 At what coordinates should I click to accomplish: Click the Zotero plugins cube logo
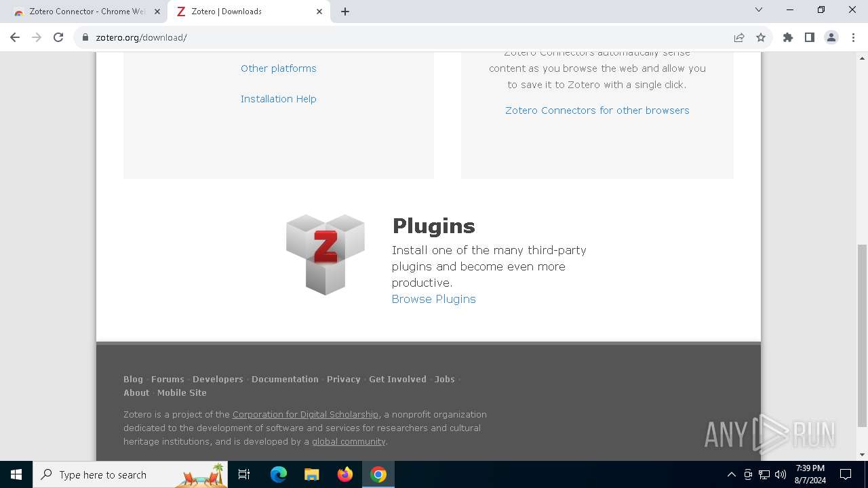click(325, 254)
